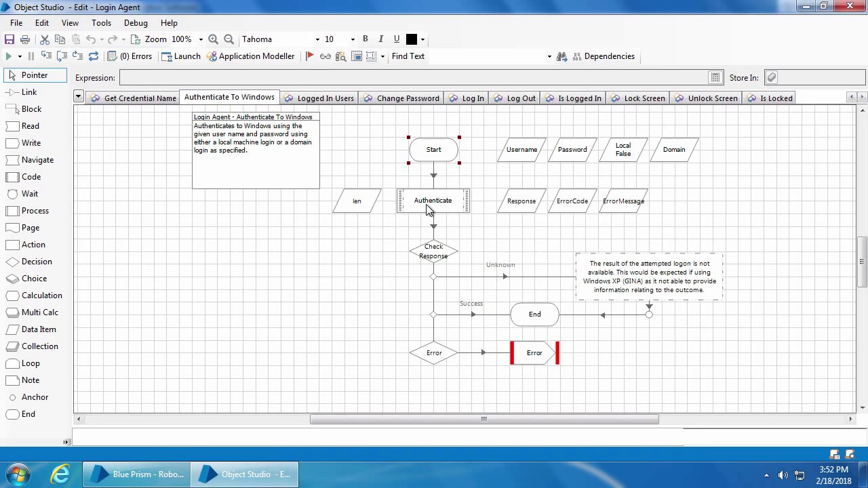Open the Edit menu
This screenshot has height=488, width=868.
pos(42,23)
